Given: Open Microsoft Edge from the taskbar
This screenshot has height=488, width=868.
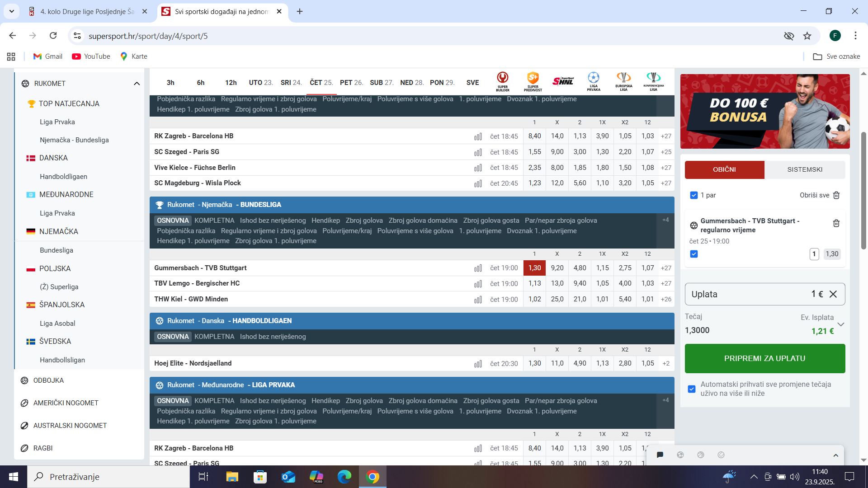Looking at the screenshot, I should [344, 477].
